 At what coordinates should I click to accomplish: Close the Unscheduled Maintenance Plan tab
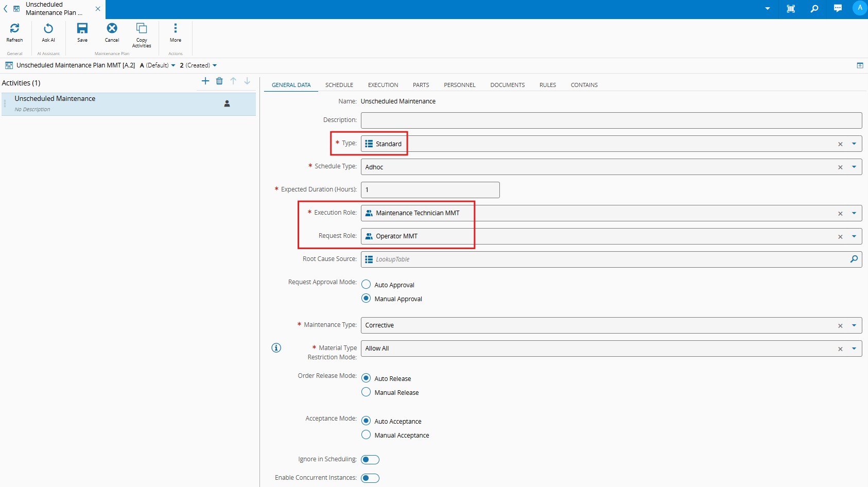pos(98,9)
